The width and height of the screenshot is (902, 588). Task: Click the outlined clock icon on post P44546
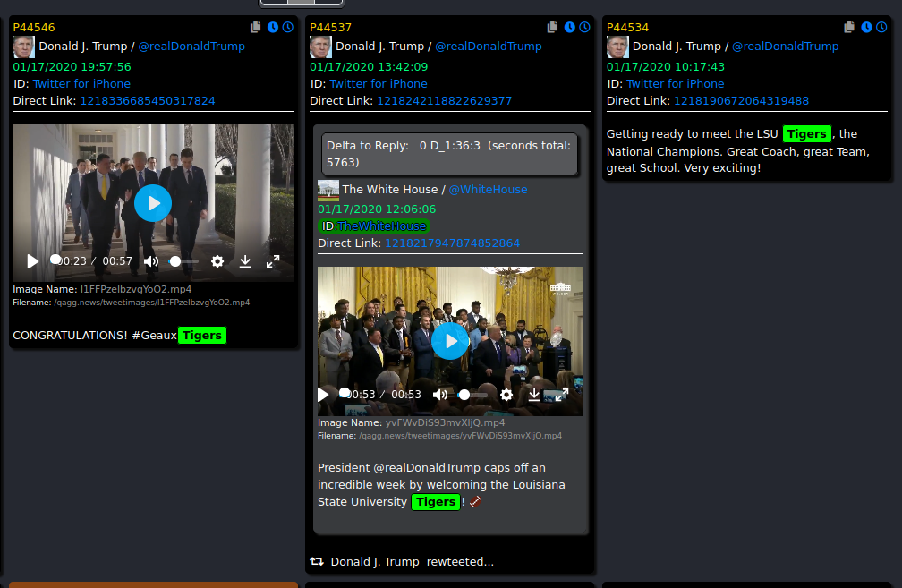point(287,27)
